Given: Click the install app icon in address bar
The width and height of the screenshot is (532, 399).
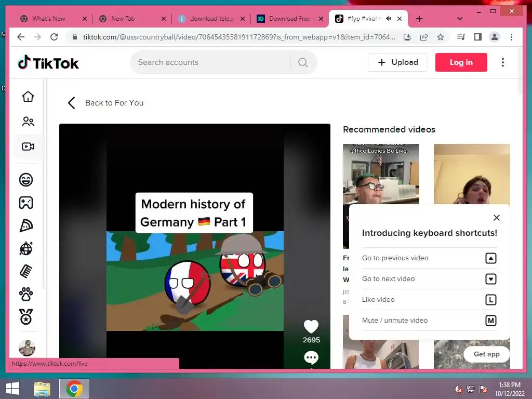Looking at the screenshot, I should (407, 37).
